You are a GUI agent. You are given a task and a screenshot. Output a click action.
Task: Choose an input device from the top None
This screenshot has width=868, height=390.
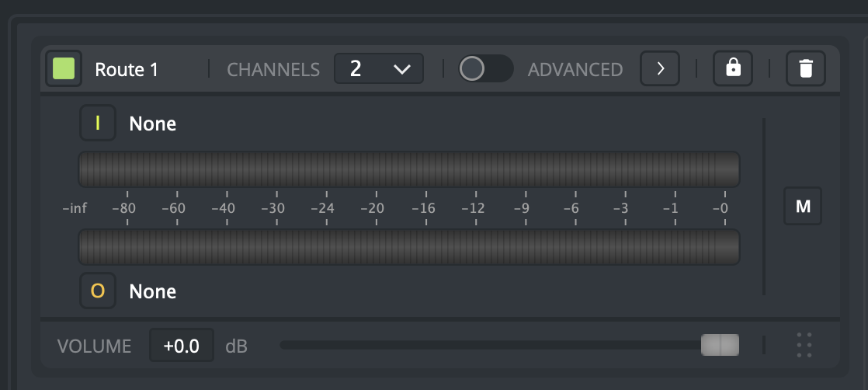click(x=153, y=124)
